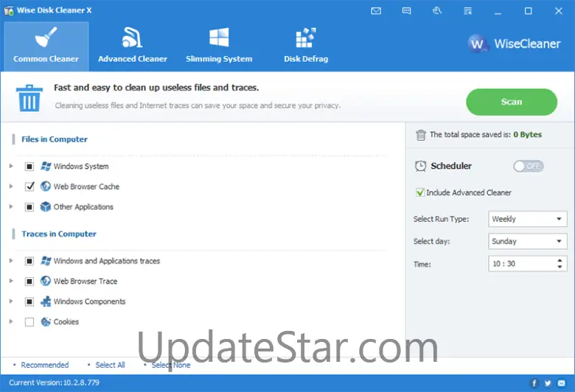Expand the Other Applications tree node
The height and width of the screenshot is (392, 575).
point(11,206)
